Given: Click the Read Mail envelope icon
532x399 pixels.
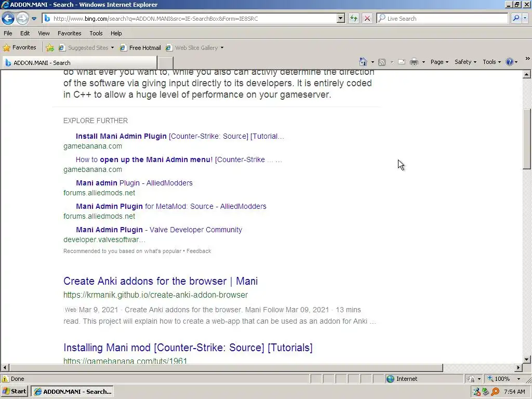Looking at the screenshot, I should coord(402,62).
